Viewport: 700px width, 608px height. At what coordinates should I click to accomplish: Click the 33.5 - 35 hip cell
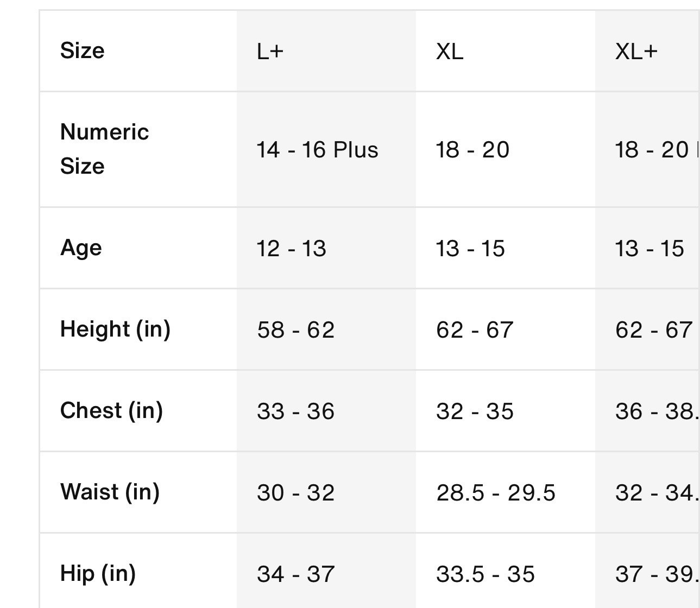tap(505, 571)
